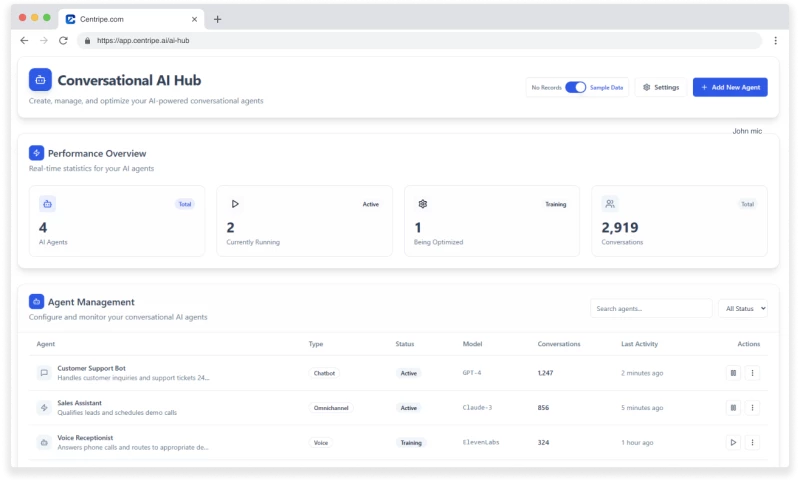Reload the page
The image size is (800, 480).
[63, 40]
